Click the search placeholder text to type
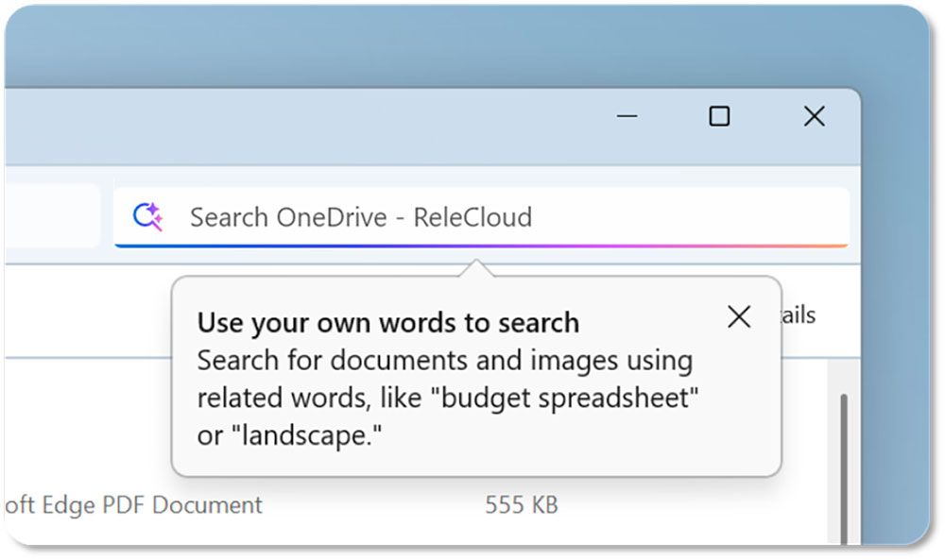 (361, 217)
